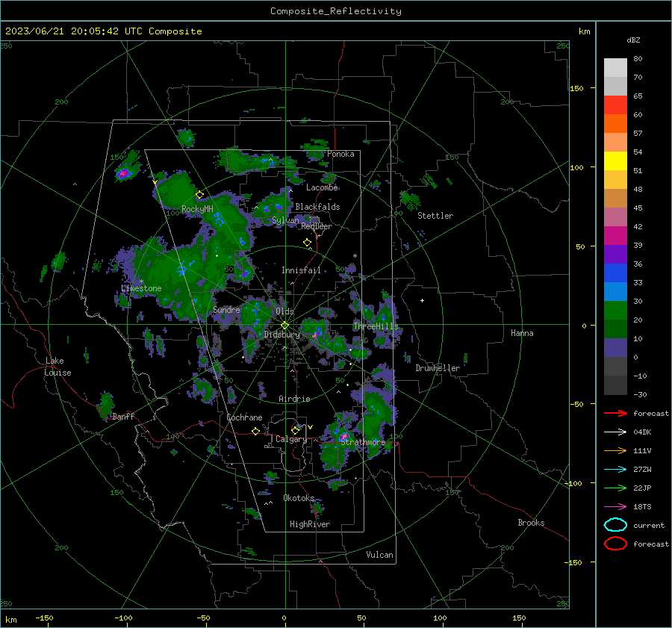Click the red forecast ellipse icon
672x628 pixels.
click(615, 544)
